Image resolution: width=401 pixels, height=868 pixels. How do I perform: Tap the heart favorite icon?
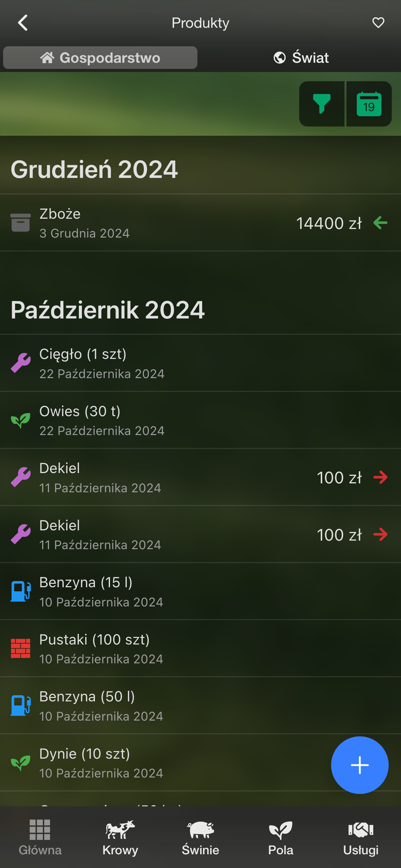click(x=378, y=23)
